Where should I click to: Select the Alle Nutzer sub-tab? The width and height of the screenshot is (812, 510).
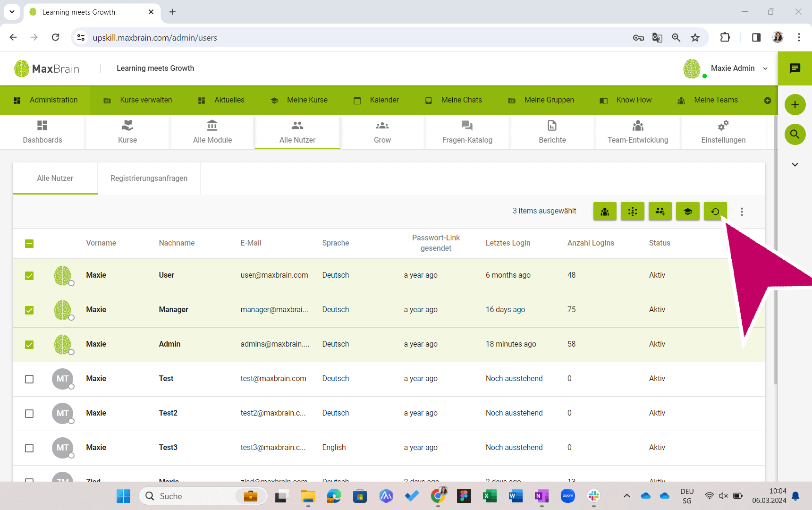click(x=55, y=178)
